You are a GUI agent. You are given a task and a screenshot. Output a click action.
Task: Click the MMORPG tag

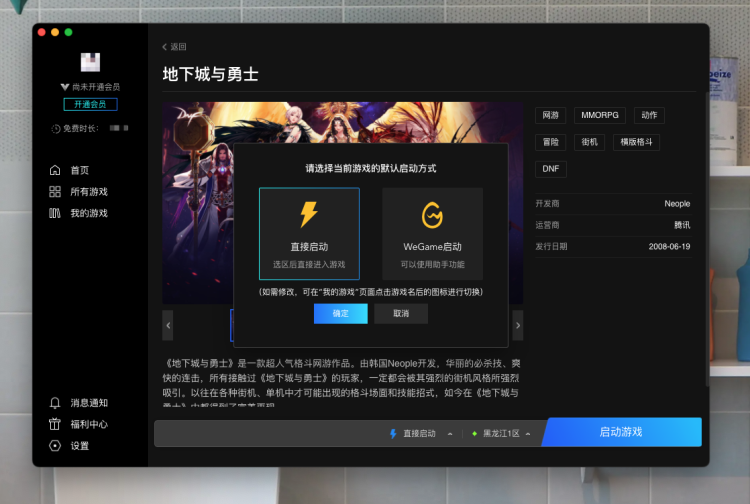click(x=600, y=115)
